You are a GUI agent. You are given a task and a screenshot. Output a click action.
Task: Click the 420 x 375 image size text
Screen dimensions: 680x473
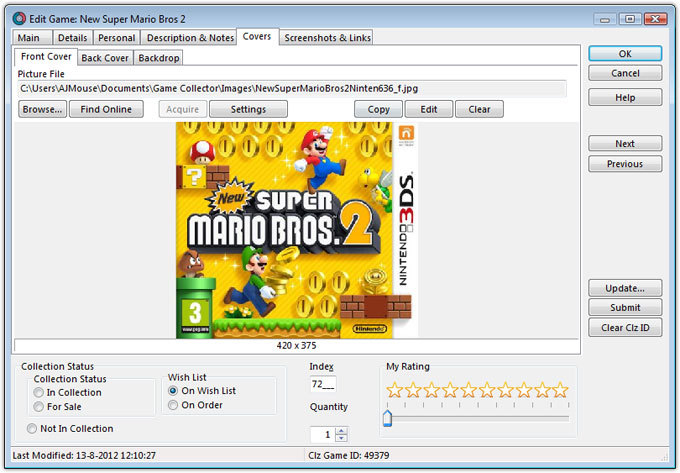pos(297,346)
